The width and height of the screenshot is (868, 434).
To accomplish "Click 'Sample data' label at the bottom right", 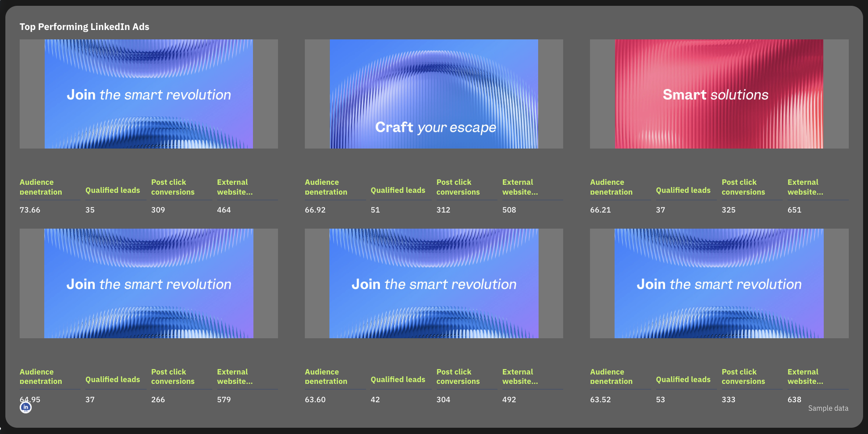I will (828, 408).
